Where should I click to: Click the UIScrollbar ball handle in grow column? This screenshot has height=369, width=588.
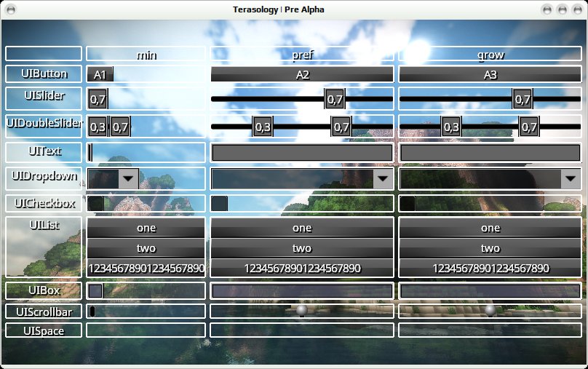click(490, 311)
